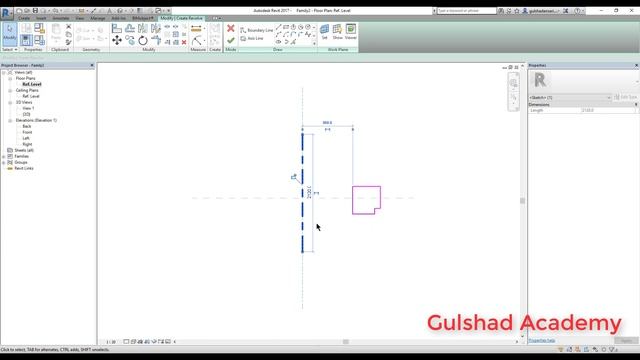Select the Modify tool
The image size is (640, 360).
(9, 34)
